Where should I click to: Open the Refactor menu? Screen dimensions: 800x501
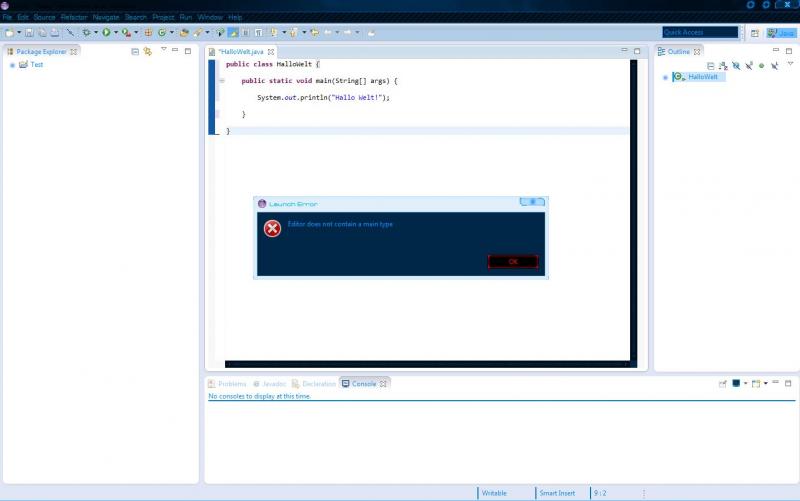pyautogui.click(x=73, y=17)
